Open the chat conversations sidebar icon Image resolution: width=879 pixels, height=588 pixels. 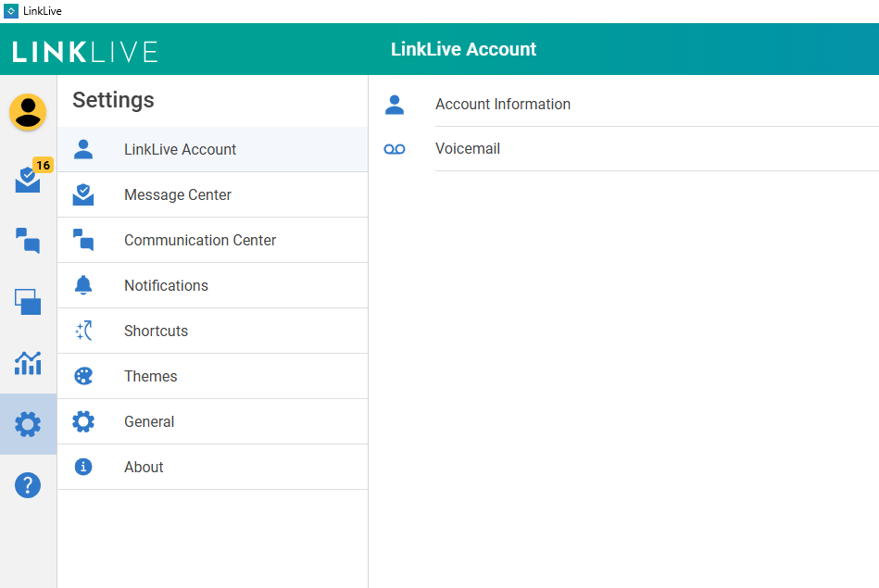tap(28, 241)
